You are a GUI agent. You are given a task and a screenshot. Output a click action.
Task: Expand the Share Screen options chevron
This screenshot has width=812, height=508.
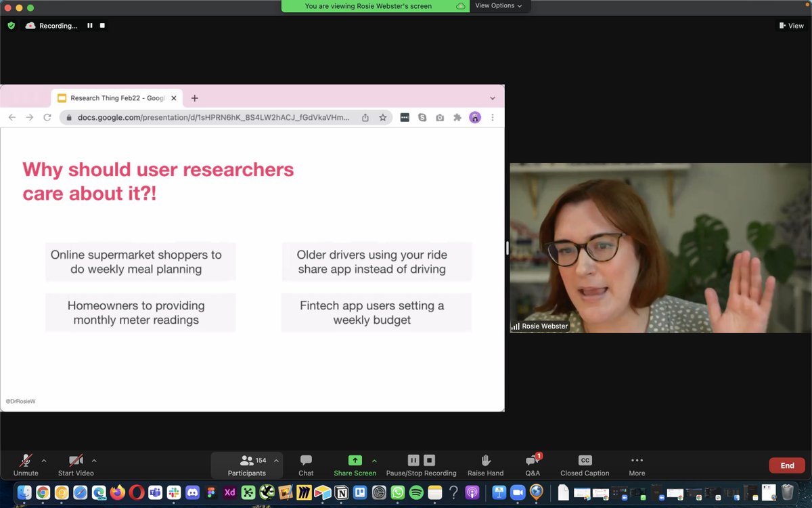coord(374,460)
